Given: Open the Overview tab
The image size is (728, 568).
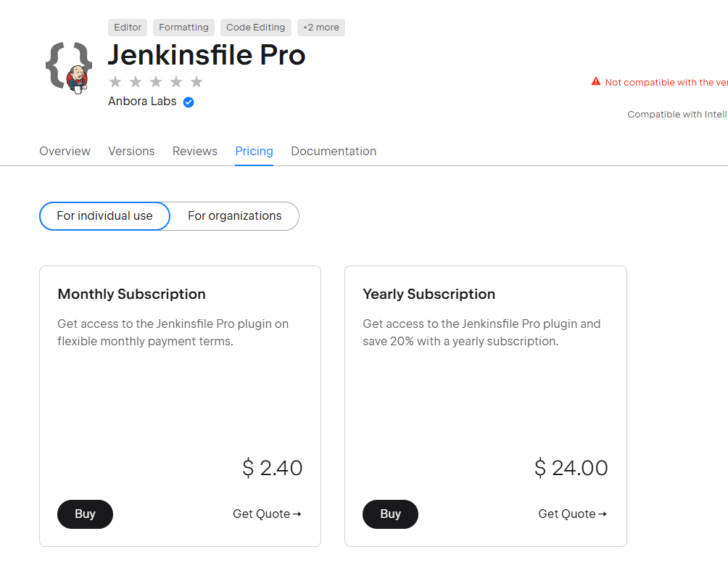Looking at the screenshot, I should pyautogui.click(x=65, y=152).
